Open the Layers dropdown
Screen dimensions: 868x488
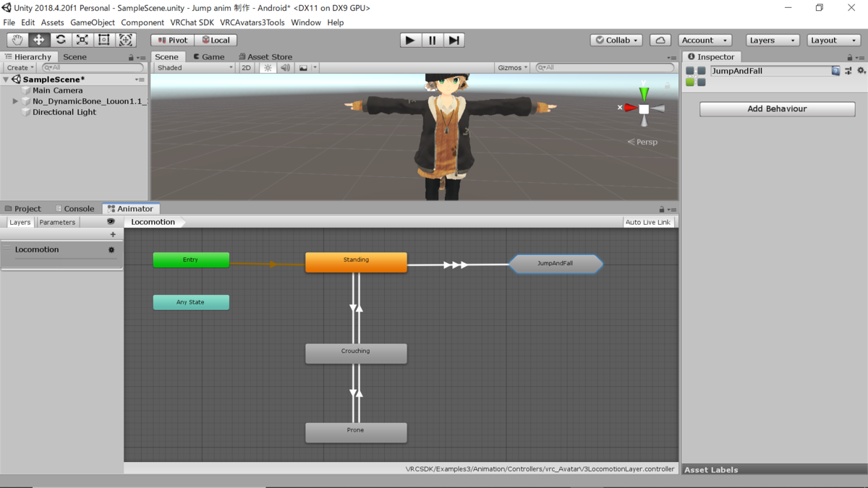coord(773,40)
